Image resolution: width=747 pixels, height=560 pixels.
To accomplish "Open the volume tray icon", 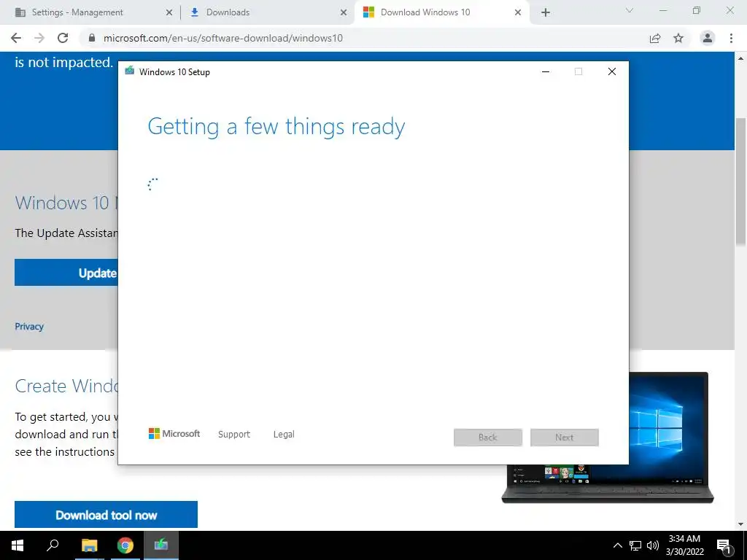I will pyautogui.click(x=653, y=545).
